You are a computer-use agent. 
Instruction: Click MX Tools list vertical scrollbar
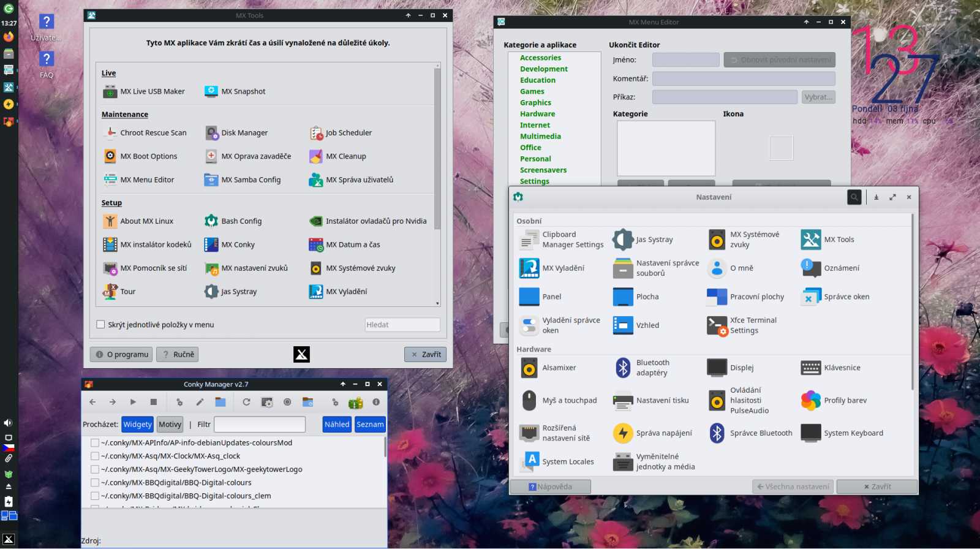(x=437, y=148)
